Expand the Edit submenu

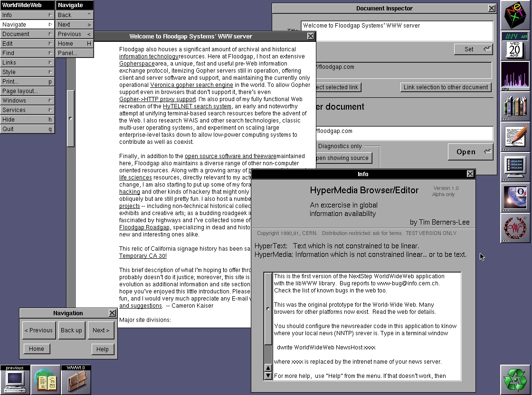click(27, 43)
